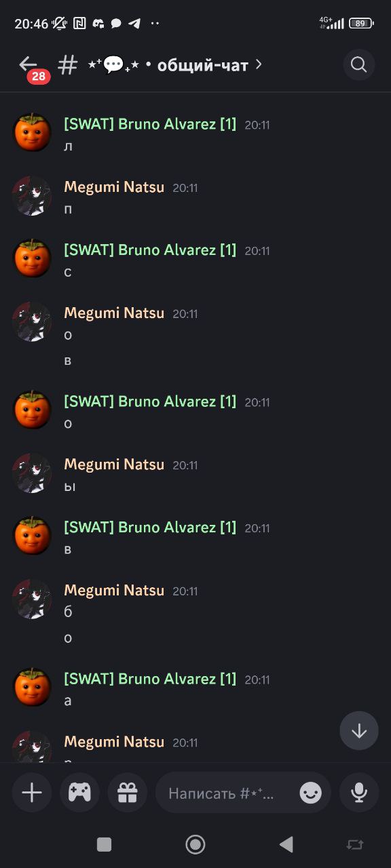
Task: Open the общий-чат channel title
Action: click(203, 65)
